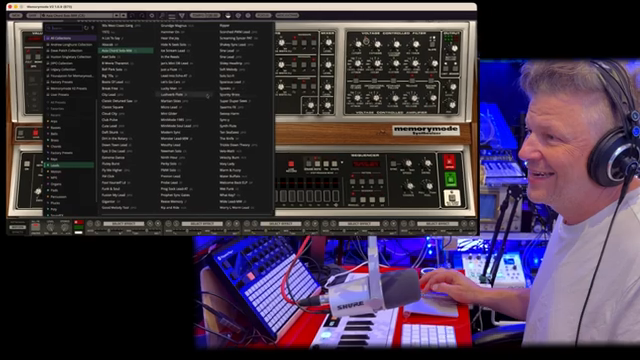Open SELECT EFFECT dropdown in fourth effect slot

pos(359,224)
